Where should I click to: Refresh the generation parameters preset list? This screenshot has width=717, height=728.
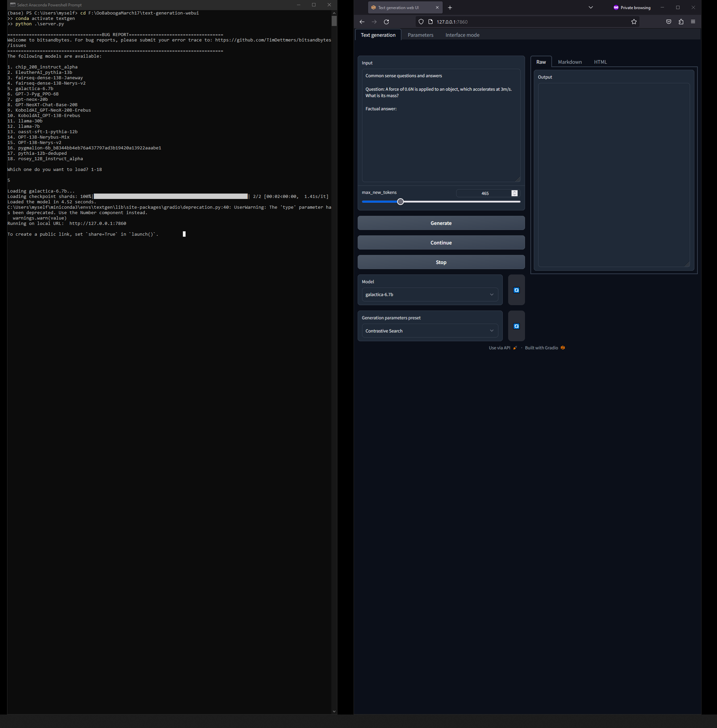516,326
